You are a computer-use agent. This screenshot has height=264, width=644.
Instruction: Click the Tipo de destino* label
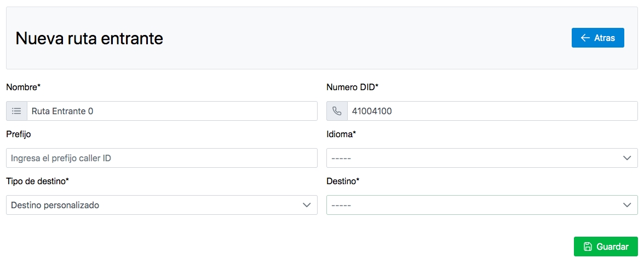click(37, 181)
